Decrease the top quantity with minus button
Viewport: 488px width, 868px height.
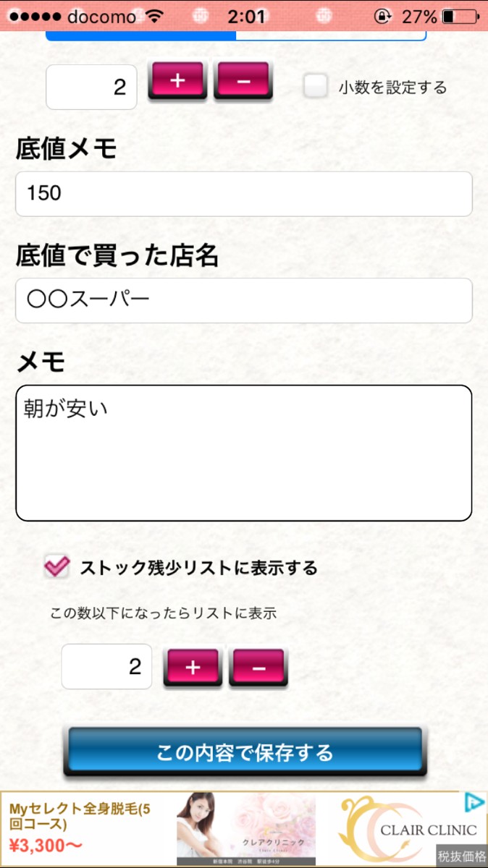(243, 80)
